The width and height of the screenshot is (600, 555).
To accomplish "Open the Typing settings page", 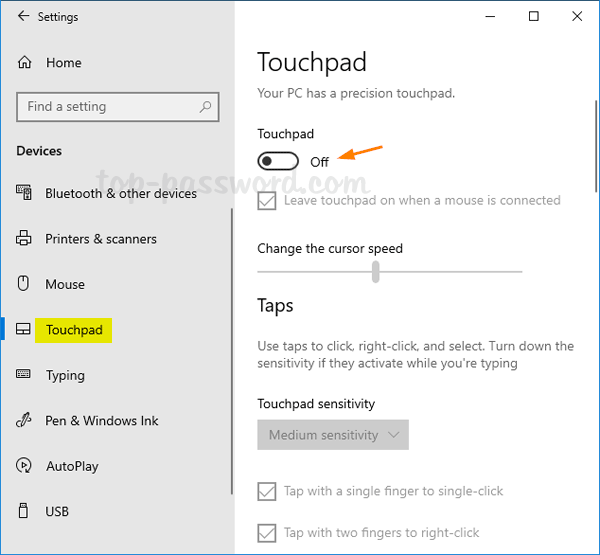I will click(x=65, y=375).
